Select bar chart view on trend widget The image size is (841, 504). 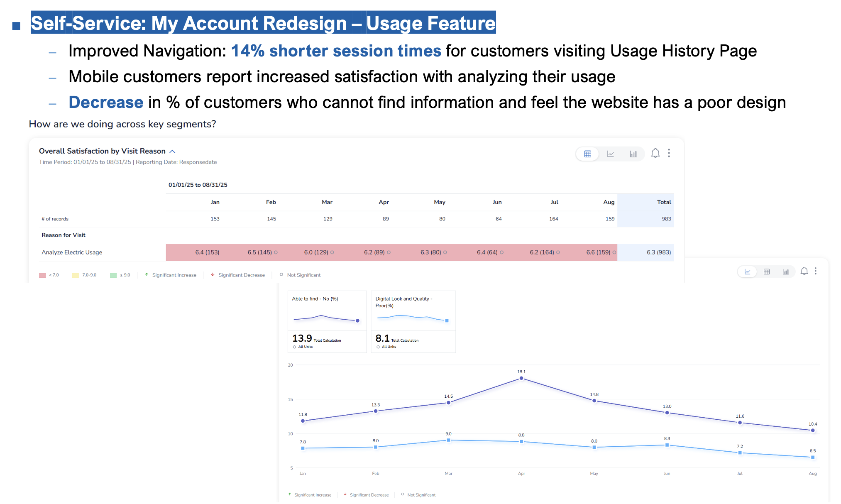(785, 272)
